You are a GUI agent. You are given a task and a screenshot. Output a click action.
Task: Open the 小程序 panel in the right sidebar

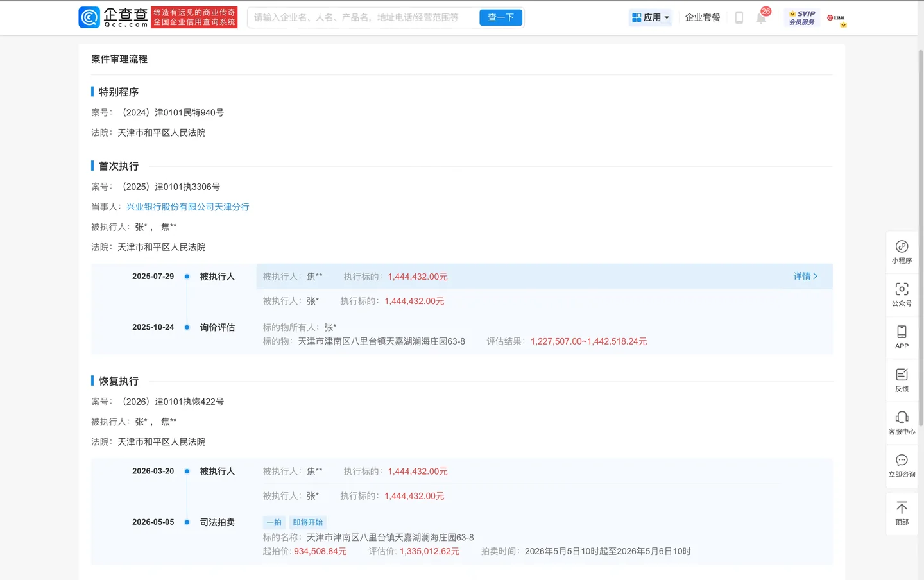pos(902,252)
